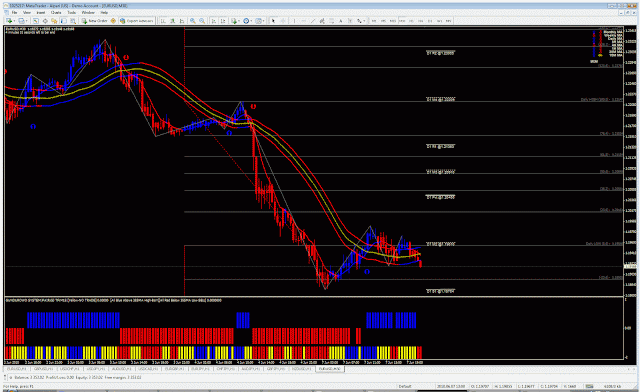Toggle the Market Watch window icon

(36, 21)
